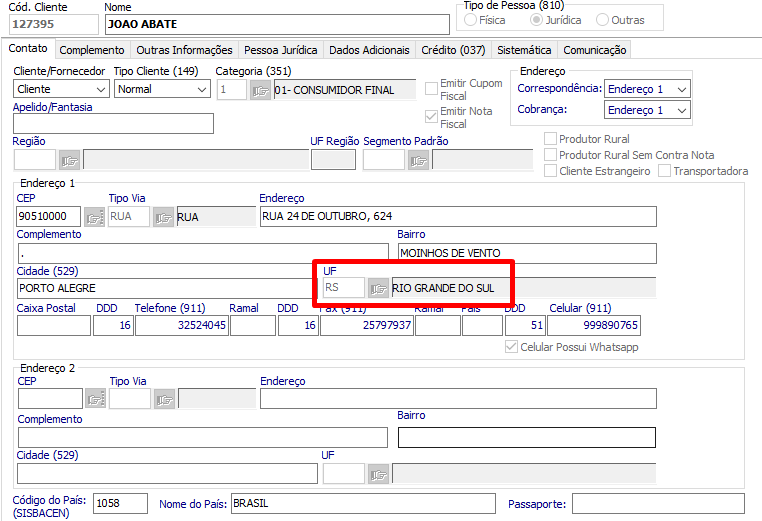762x521 pixels.
Task: Click Apelido/Fantasia input field
Action: 113,123
